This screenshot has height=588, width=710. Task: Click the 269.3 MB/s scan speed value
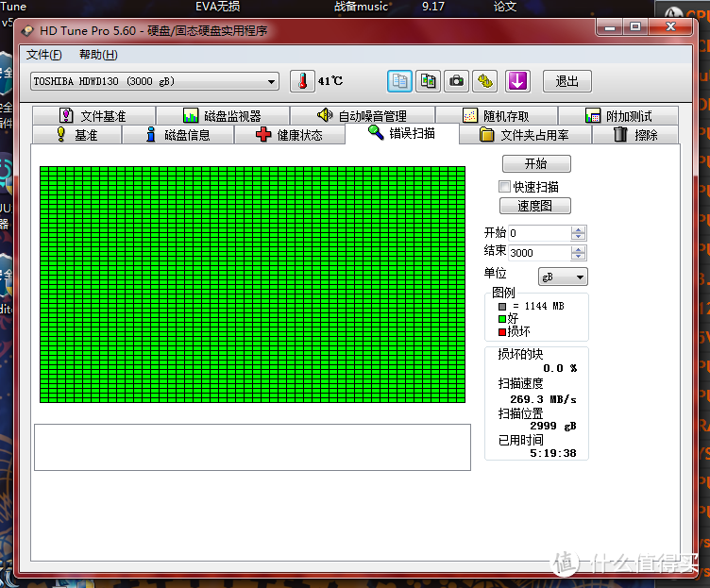tap(543, 399)
